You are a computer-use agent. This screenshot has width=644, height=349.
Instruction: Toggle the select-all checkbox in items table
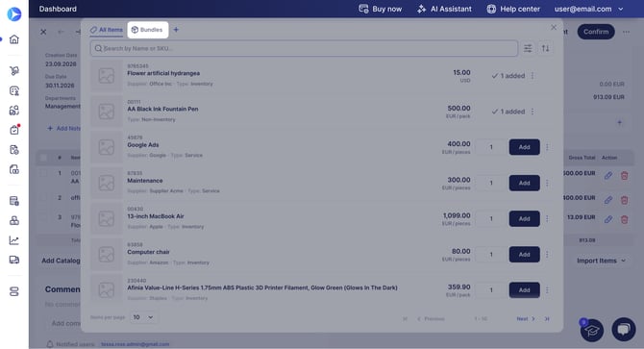43,158
